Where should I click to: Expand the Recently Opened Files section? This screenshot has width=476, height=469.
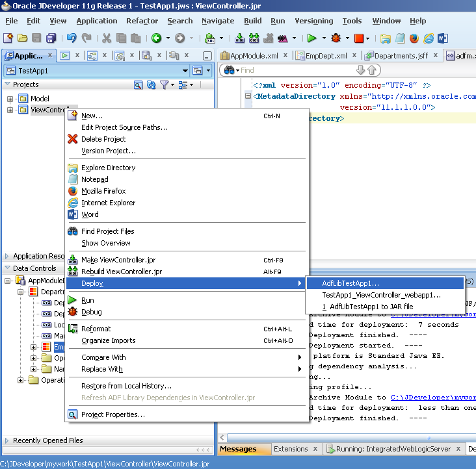pos(7,440)
